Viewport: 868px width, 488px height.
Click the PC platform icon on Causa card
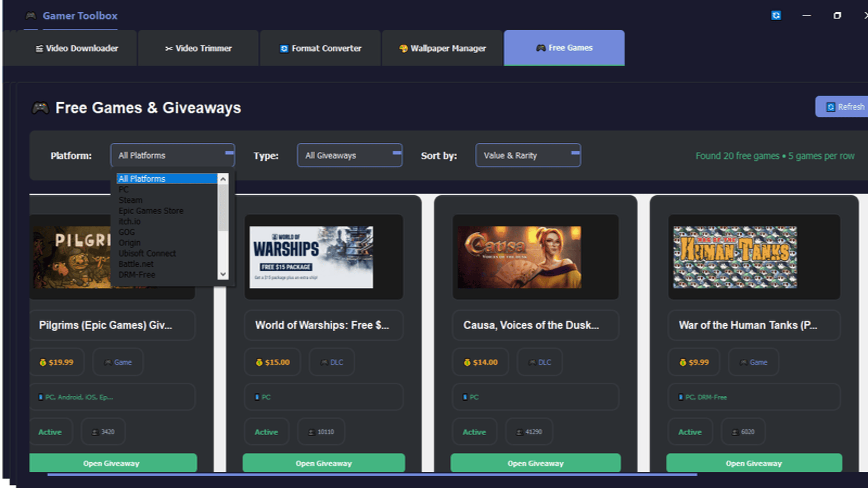pos(465,397)
